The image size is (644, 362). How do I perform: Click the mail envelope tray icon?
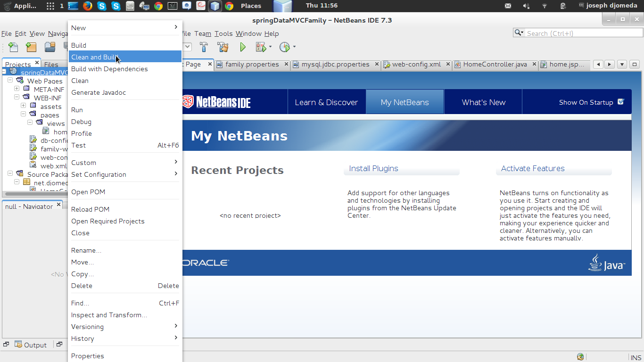[508, 6]
